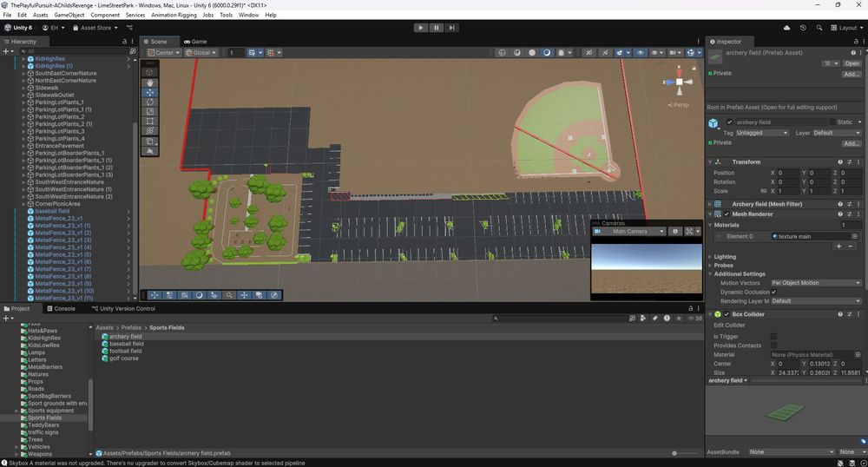The width and height of the screenshot is (868, 467).
Task: Open the Window menu
Action: point(248,15)
